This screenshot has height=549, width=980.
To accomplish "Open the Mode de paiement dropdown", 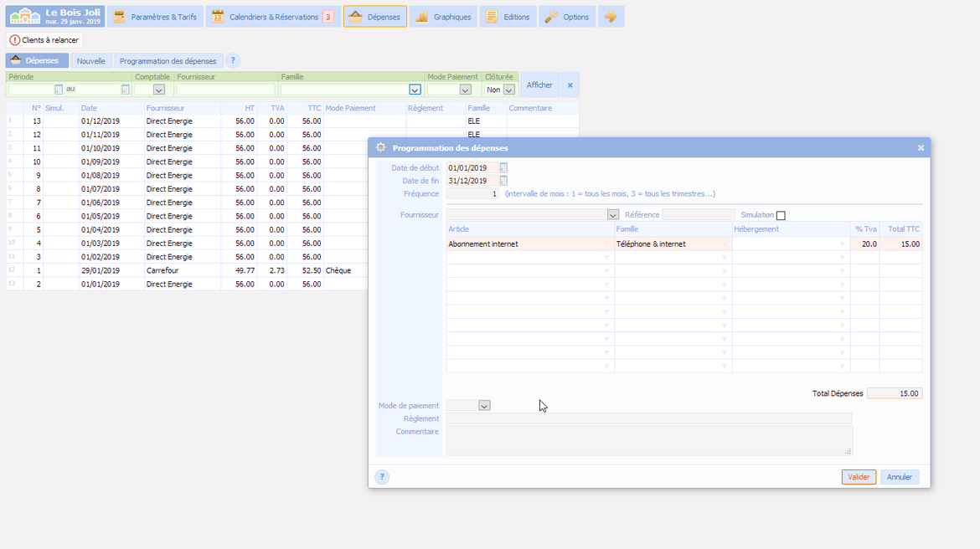I will coord(483,406).
